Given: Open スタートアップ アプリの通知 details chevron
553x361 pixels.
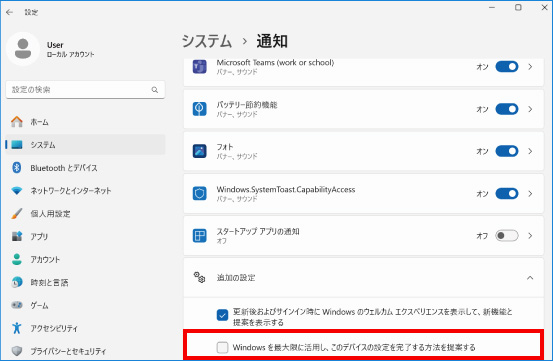Looking at the screenshot, I should (x=530, y=235).
